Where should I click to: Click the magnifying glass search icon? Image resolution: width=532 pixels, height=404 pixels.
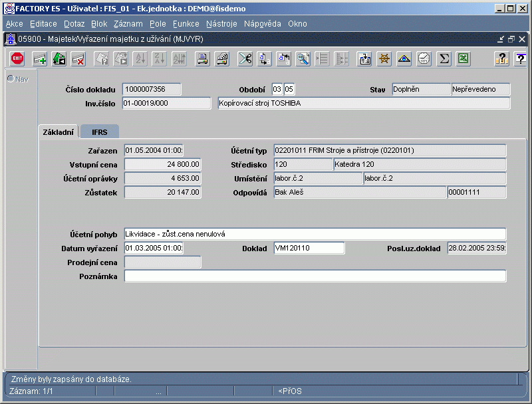303,58
